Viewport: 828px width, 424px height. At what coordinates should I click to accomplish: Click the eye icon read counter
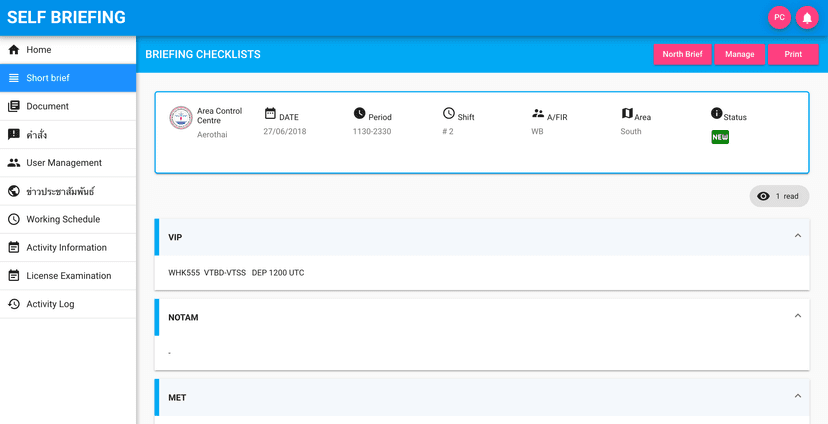click(x=764, y=196)
